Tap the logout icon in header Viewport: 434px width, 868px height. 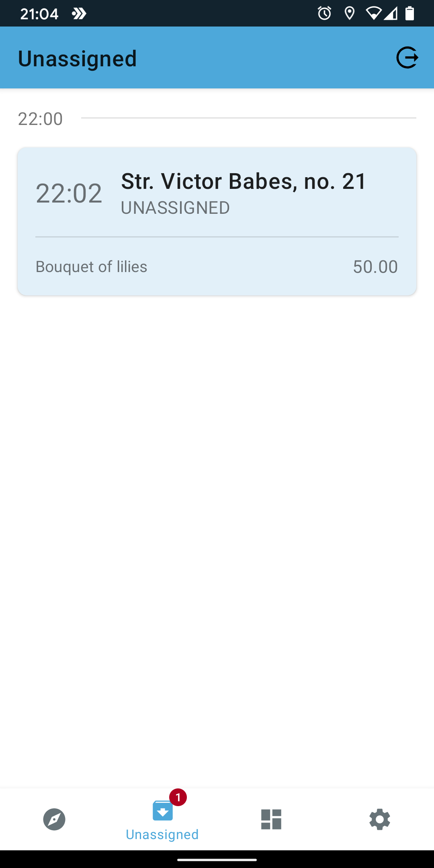tap(407, 58)
